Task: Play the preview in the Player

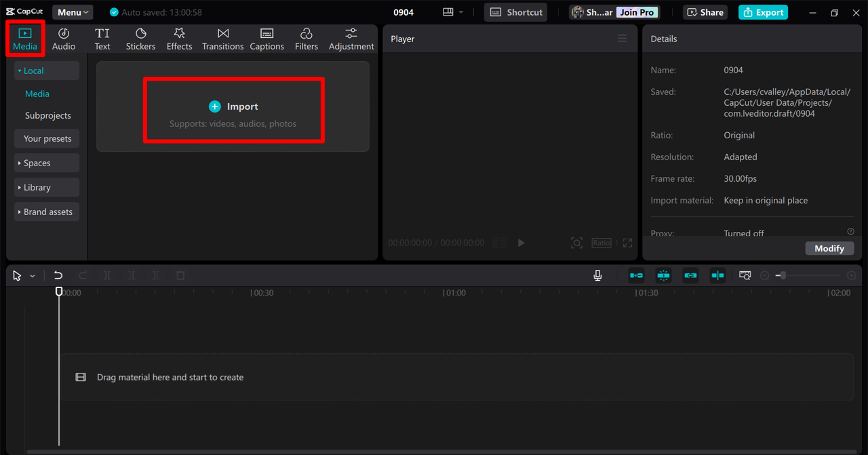Action: coord(521,243)
